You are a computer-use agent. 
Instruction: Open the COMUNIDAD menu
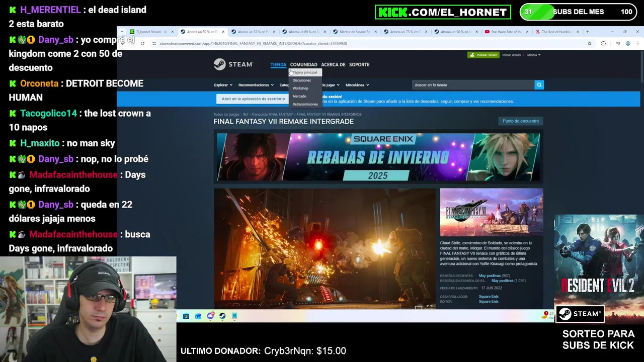[x=303, y=64]
